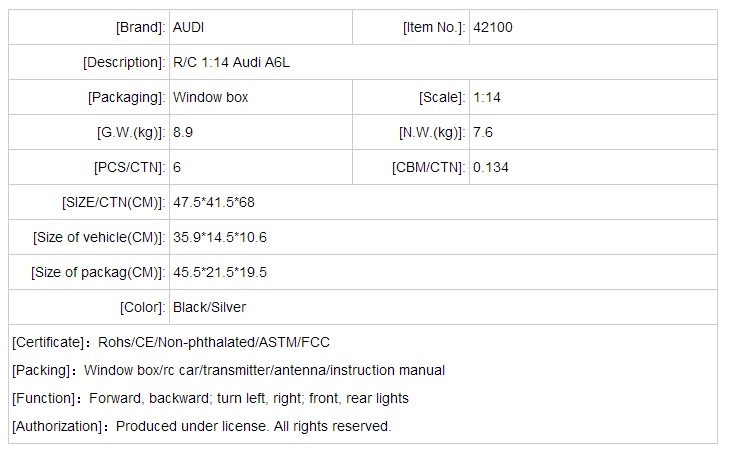This screenshot has height=454, width=730.
Task: Click the CBM/CTN value 0.134
Action: (x=491, y=167)
